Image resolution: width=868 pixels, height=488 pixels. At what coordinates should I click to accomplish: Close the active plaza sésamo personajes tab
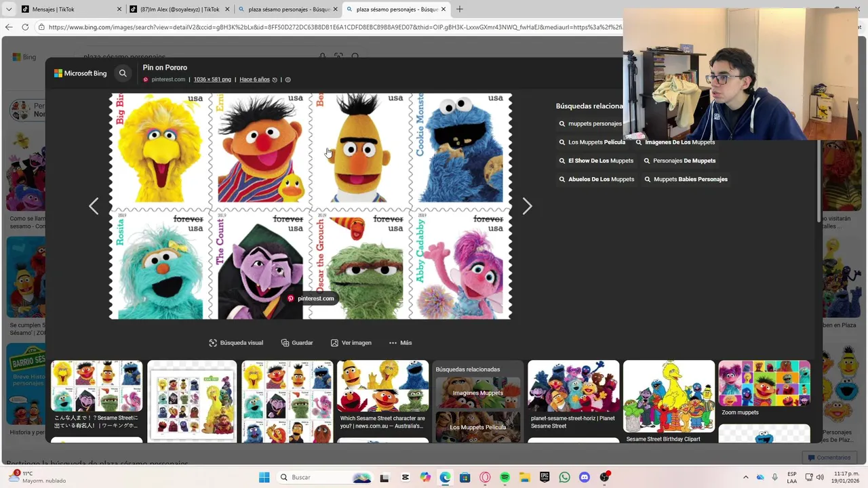443,9
